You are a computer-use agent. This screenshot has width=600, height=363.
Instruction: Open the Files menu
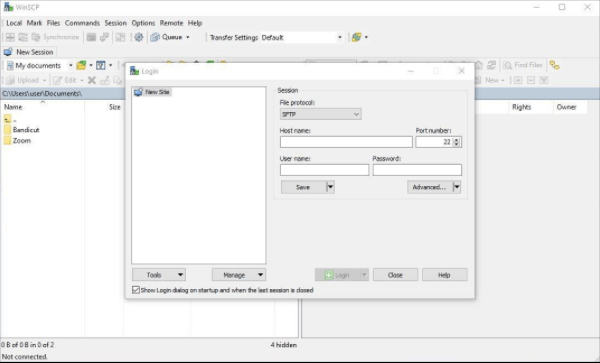(x=53, y=23)
